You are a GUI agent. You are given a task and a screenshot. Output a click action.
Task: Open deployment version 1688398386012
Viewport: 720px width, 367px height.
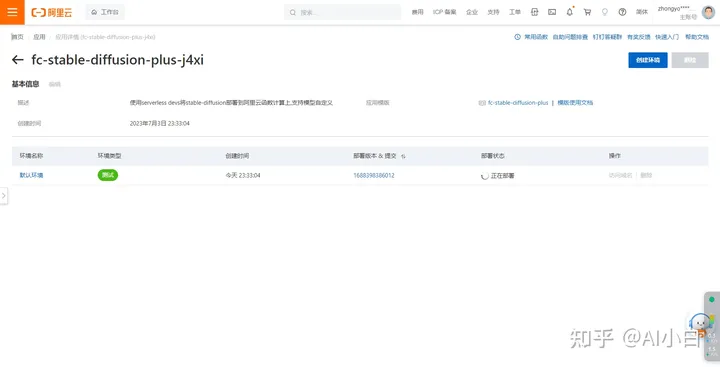[374, 175]
